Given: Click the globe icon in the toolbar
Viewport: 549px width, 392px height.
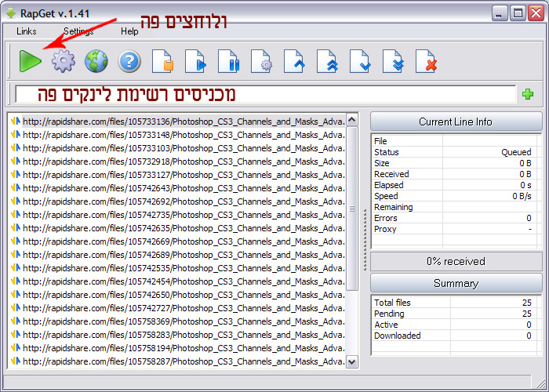Looking at the screenshot, I should (x=96, y=61).
